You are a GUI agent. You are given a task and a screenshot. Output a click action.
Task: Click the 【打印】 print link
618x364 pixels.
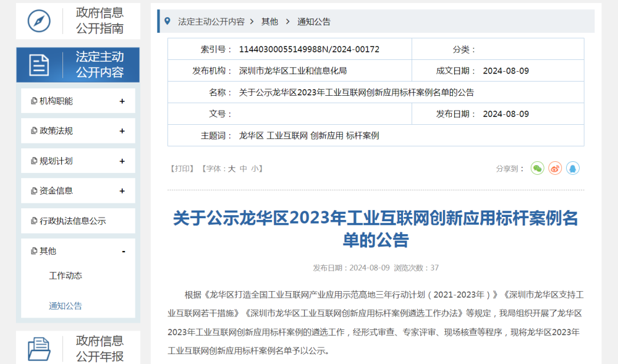182,169
